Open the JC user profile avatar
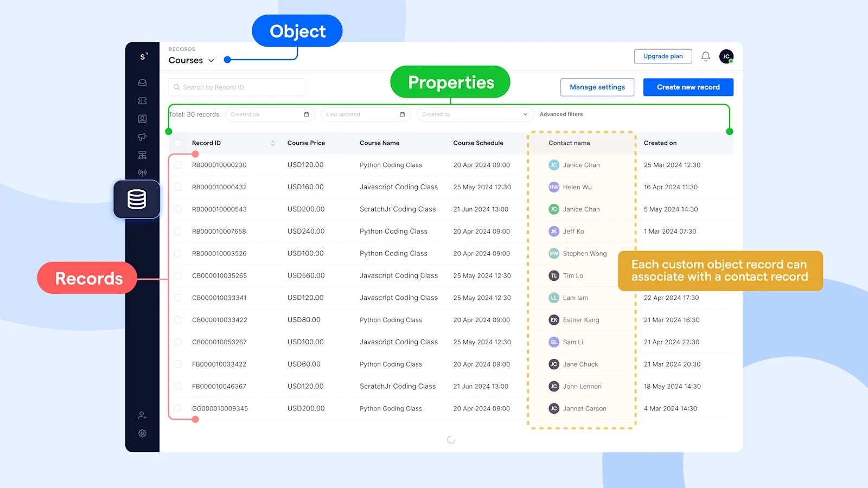Viewport: 868px width, 488px height. 726,56
